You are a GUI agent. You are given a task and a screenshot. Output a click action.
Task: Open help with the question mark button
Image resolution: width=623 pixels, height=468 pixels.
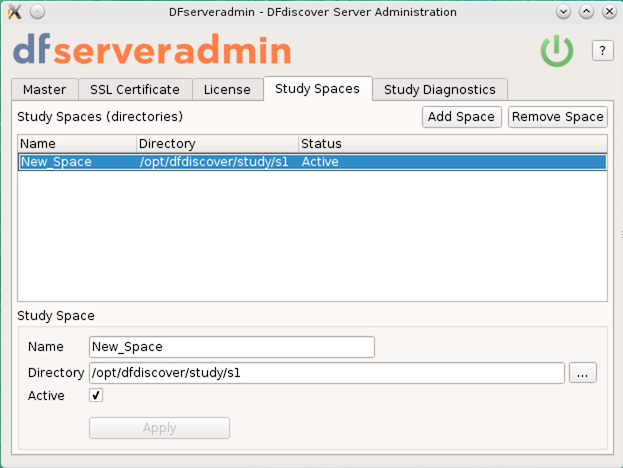[x=602, y=51]
